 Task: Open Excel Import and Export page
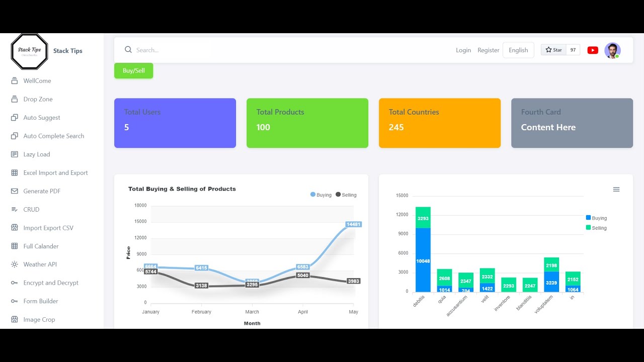[55, 172]
